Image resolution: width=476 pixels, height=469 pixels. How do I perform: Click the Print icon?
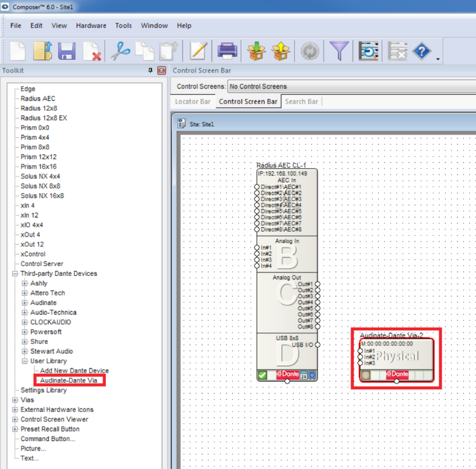click(227, 51)
